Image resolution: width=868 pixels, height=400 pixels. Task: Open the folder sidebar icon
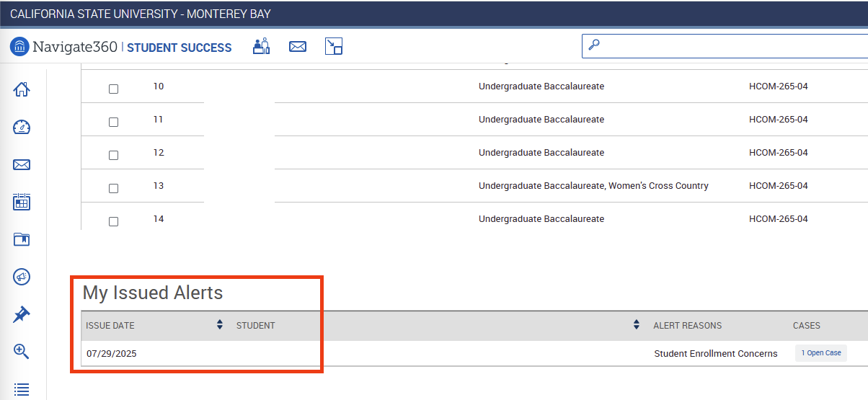point(22,239)
